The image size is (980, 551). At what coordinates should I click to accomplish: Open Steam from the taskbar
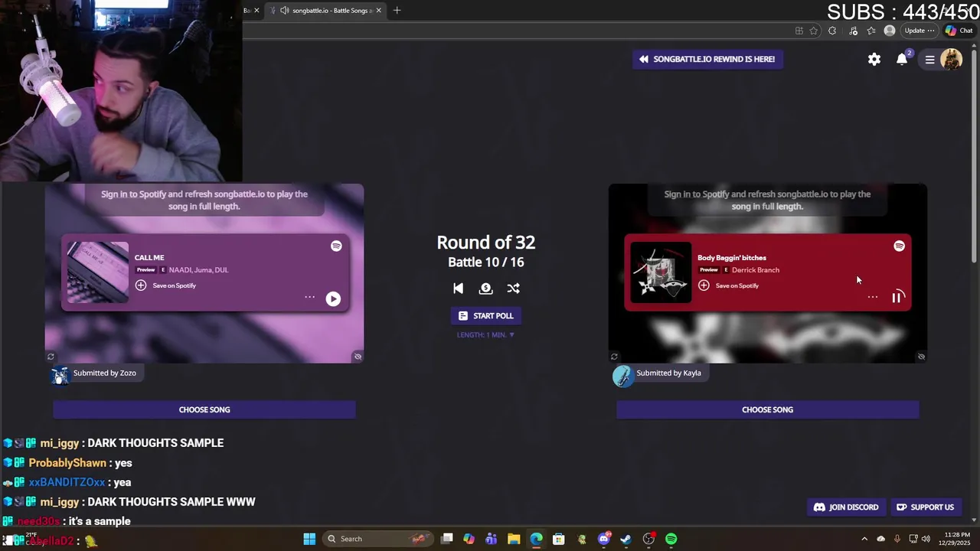[626, 539]
